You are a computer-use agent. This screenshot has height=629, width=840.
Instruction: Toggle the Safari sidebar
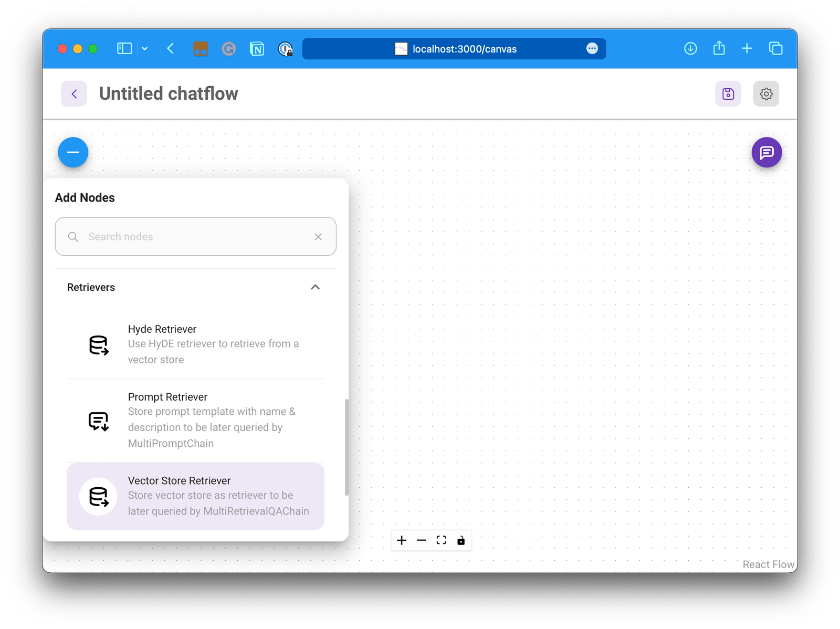124,49
